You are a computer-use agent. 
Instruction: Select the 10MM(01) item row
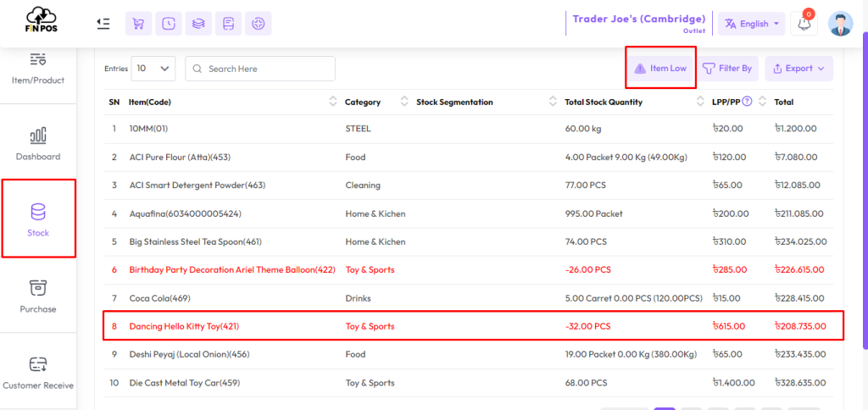pos(469,129)
